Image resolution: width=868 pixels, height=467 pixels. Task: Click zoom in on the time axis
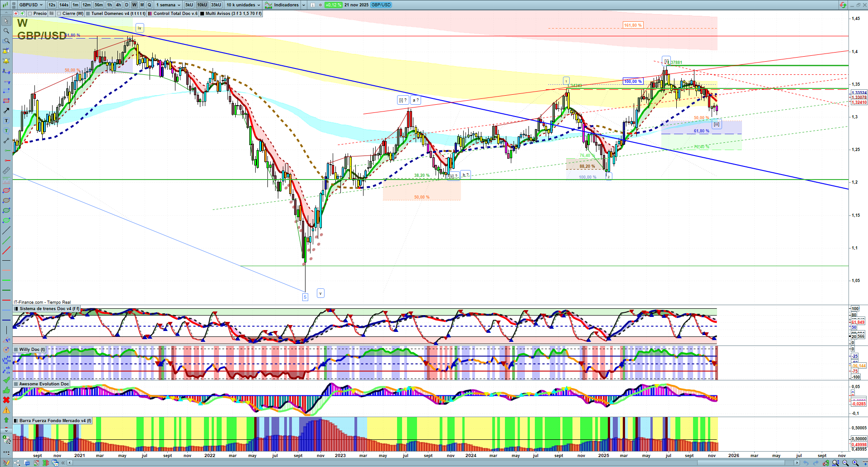(x=855, y=463)
